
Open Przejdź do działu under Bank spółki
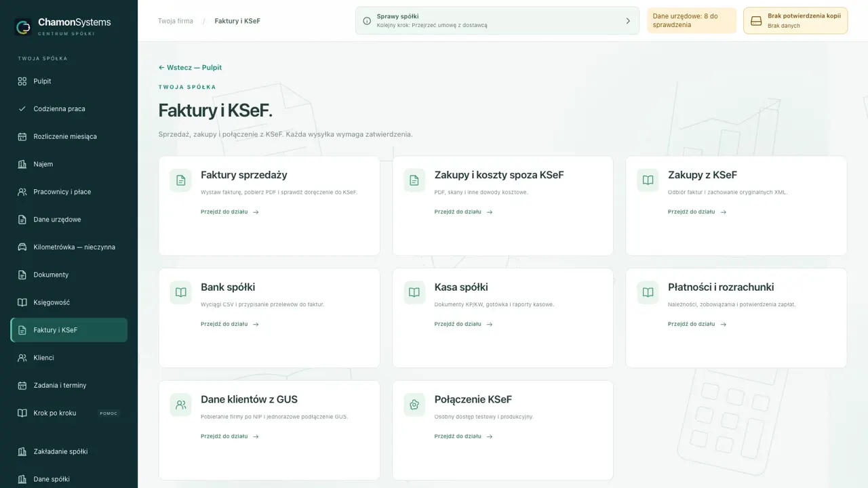click(230, 324)
